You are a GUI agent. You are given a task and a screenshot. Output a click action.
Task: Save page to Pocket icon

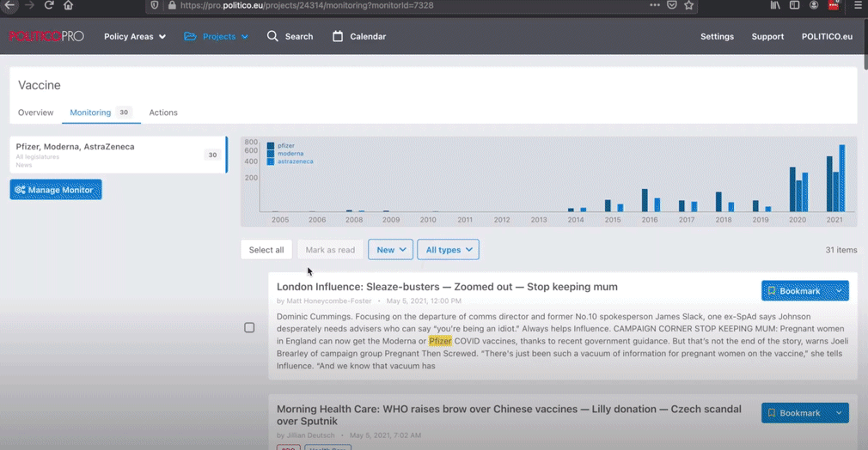point(672,5)
